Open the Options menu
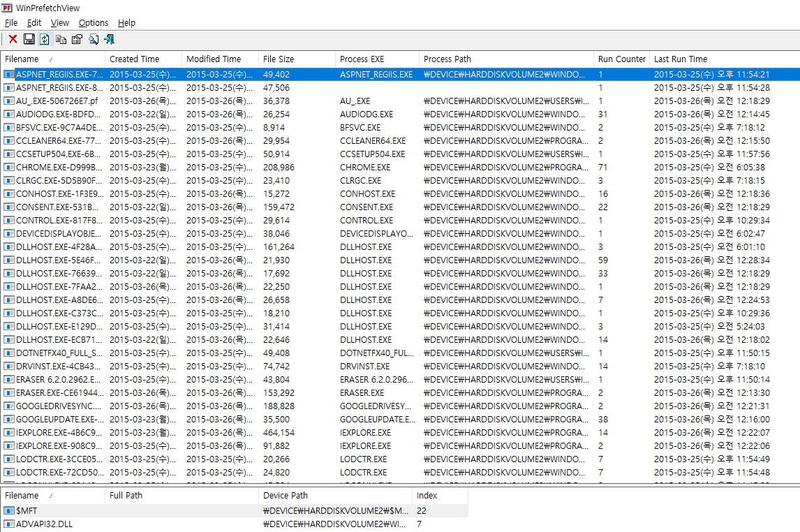 [94, 23]
